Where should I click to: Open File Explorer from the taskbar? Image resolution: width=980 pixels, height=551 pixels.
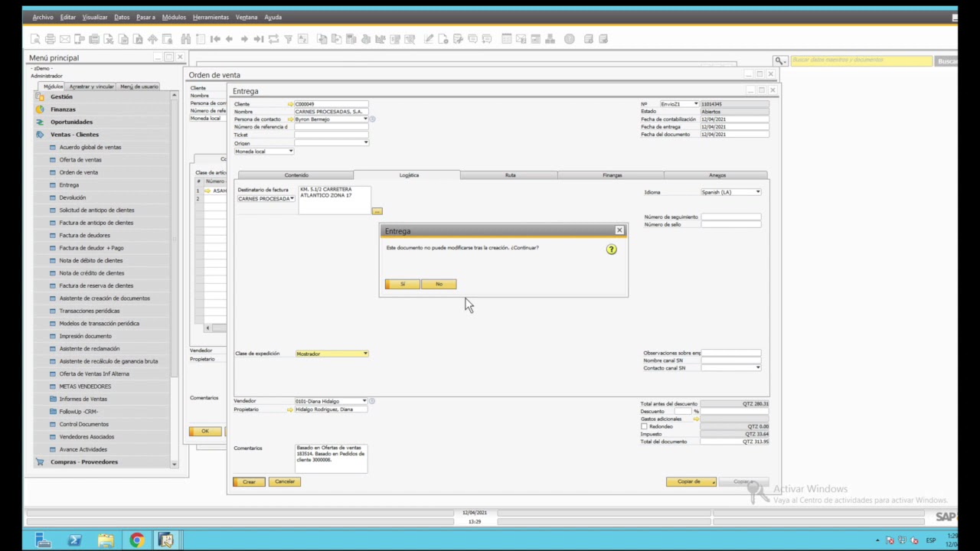105,540
